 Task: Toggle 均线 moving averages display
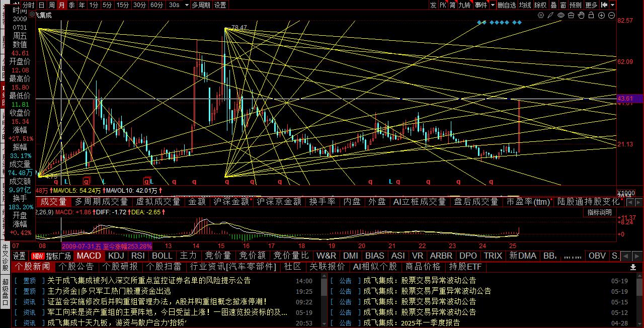coord(525,5)
